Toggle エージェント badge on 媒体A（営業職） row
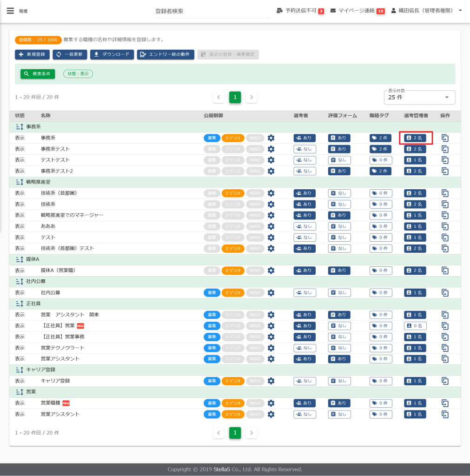This screenshot has width=470, height=476. (x=233, y=271)
